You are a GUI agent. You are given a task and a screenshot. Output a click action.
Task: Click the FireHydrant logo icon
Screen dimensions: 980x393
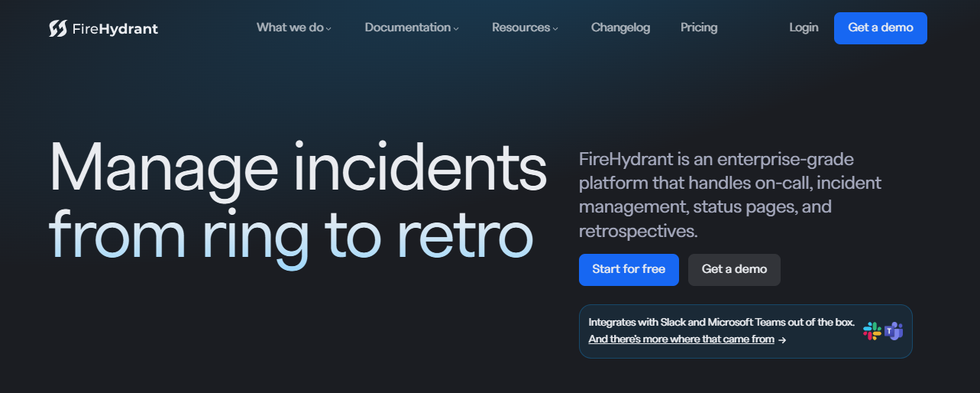(58, 29)
